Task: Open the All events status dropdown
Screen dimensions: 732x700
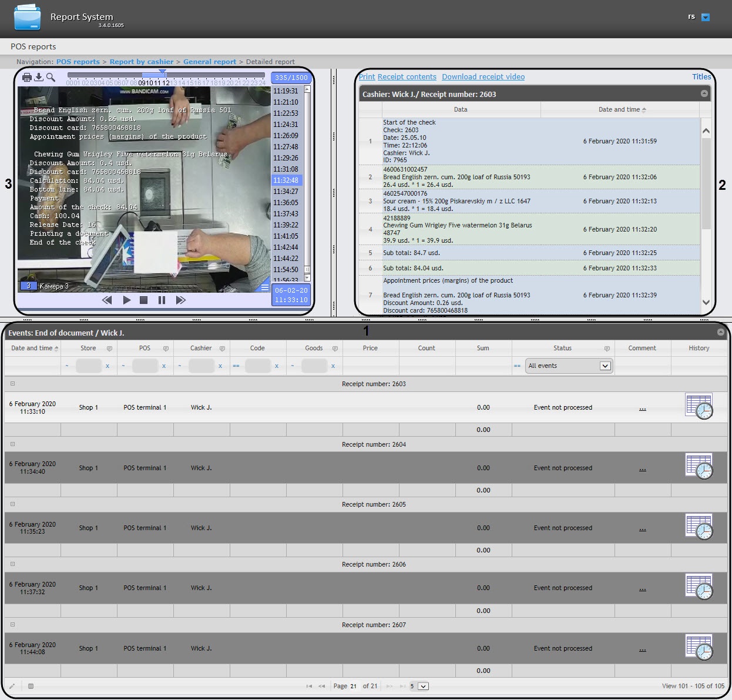Action: tap(605, 366)
